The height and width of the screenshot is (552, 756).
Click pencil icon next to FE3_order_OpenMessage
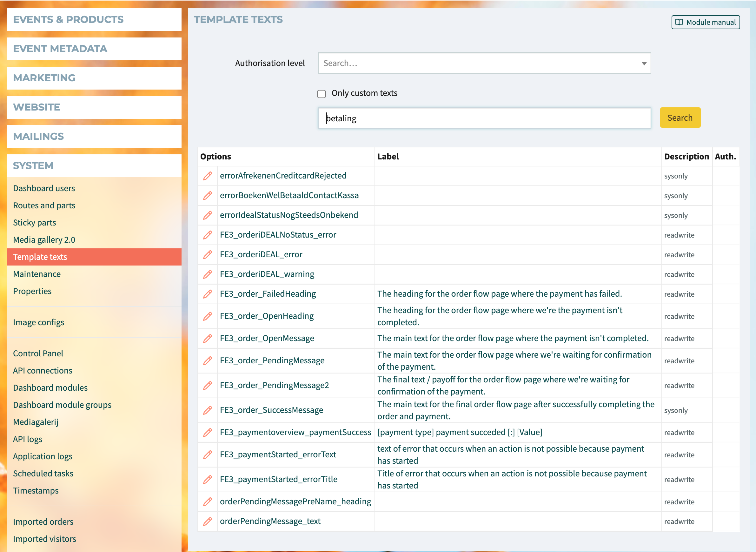pyautogui.click(x=207, y=339)
